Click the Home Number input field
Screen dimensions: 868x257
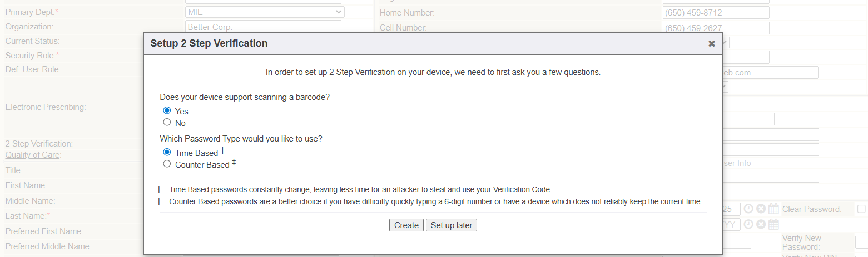(715, 13)
